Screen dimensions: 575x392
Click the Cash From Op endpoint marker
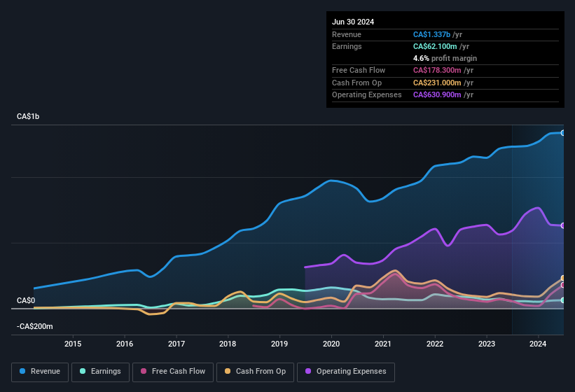coord(563,278)
